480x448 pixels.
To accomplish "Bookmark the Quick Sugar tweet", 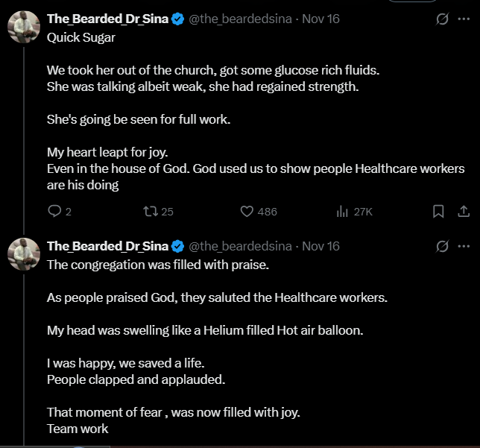I will point(439,212).
